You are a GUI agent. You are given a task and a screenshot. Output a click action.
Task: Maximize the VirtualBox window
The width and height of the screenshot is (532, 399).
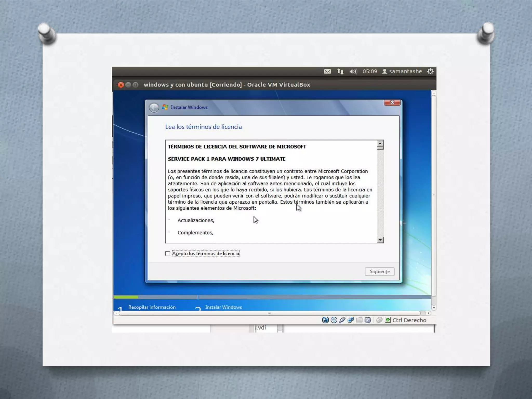(x=135, y=85)
